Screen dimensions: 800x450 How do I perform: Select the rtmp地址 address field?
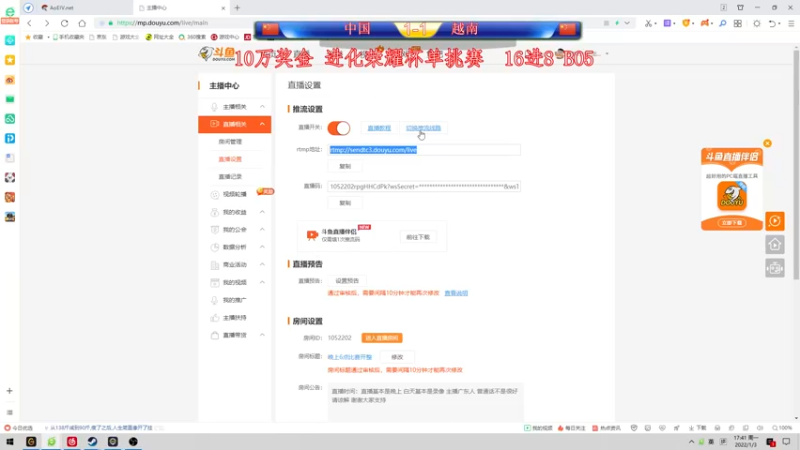[424, 149]
